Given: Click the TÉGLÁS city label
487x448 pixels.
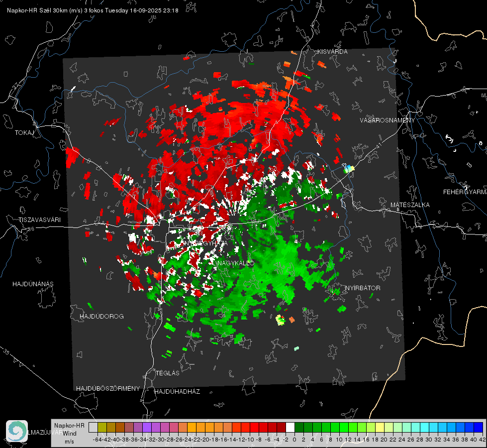Looking at the screenshot, I should click(x=168, y=373).
